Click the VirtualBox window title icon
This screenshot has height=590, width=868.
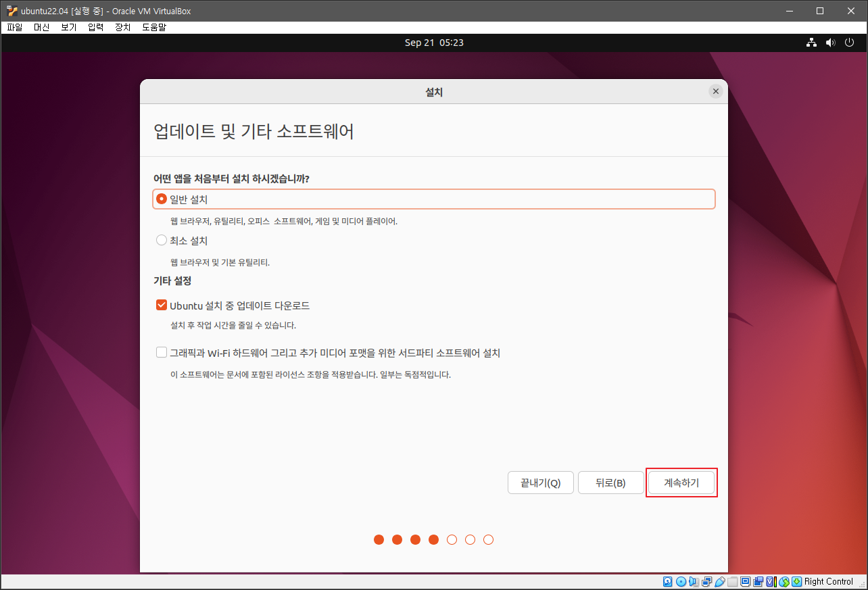[x=11, y=11]
